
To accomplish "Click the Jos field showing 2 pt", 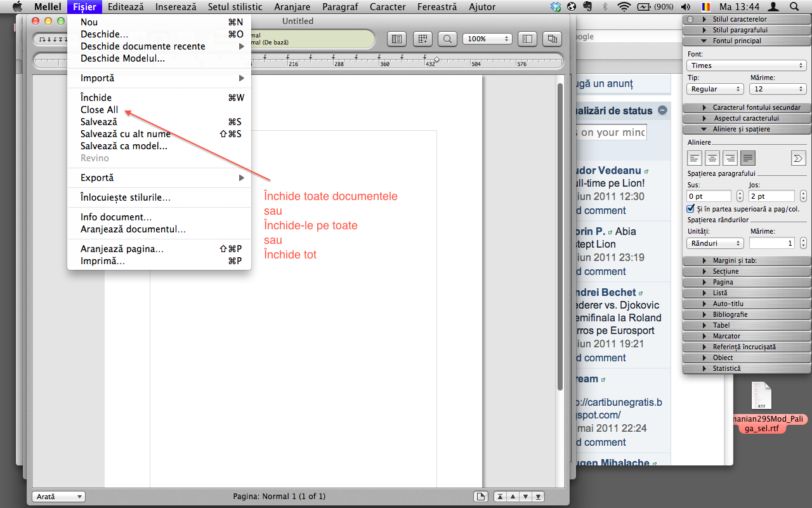I will click(772, 196).
